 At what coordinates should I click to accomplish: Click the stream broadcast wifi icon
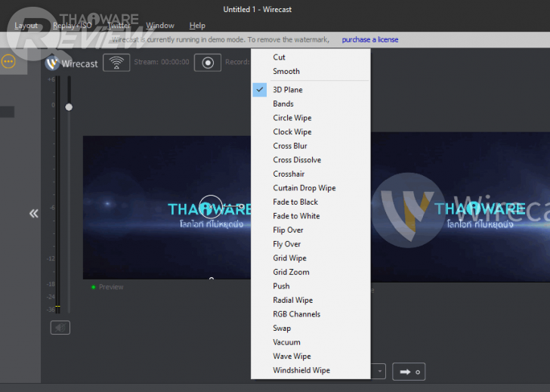coord(116,63)
